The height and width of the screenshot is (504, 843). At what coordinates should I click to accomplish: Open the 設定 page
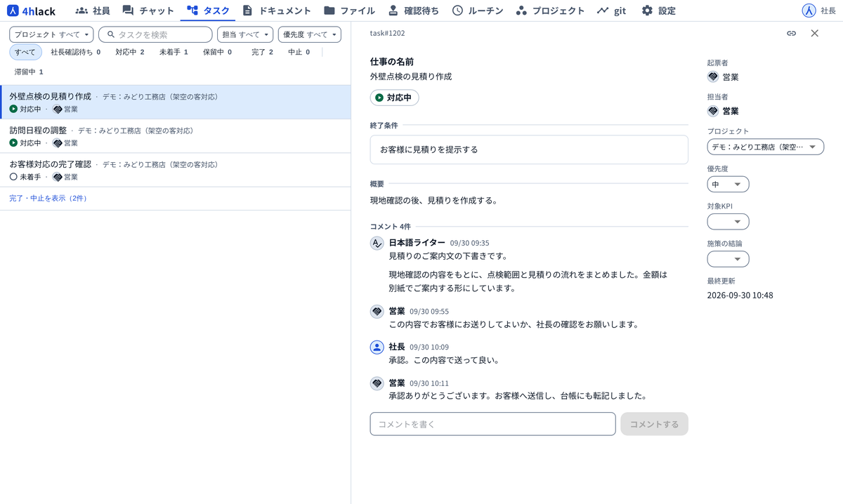coord(659,11)
